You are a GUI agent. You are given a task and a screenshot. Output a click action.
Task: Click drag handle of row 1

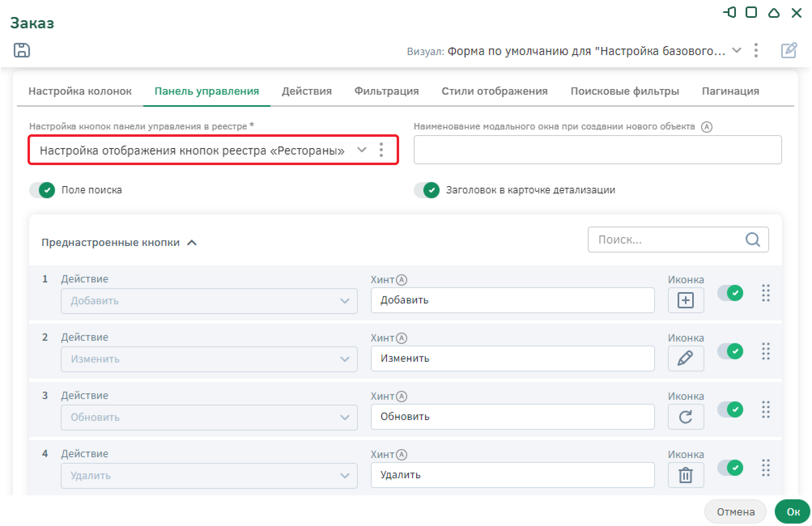[765, 293]
